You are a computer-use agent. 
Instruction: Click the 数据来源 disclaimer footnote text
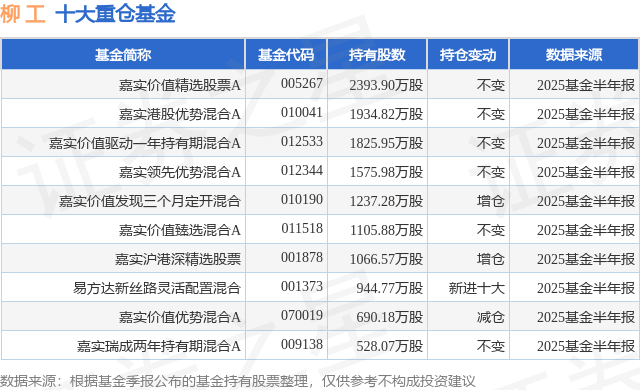point(238,381)
